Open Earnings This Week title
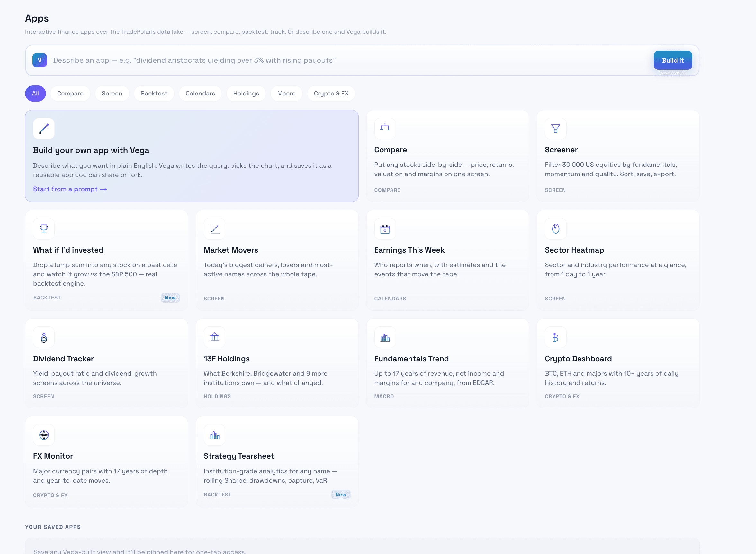This screenshot has height=554, width=756. (409, 250)
